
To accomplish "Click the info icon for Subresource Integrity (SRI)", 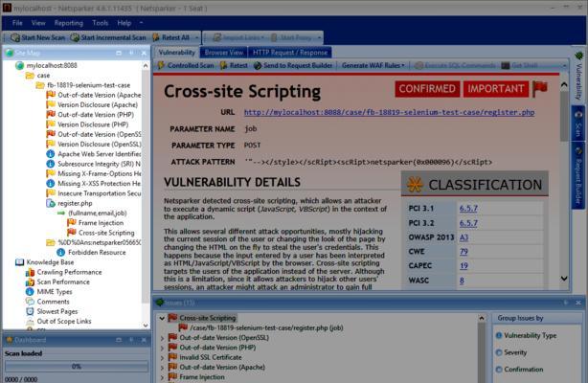I will pyautogui.click(x=51, y=164).
